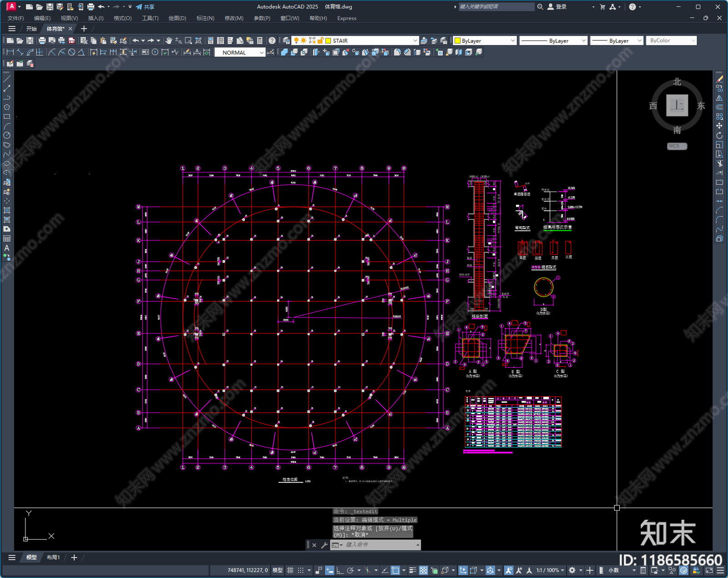Screen dimensions: 728x578
Task: Open the NORMAL dimension style dropdown
Action: [262, 52]
